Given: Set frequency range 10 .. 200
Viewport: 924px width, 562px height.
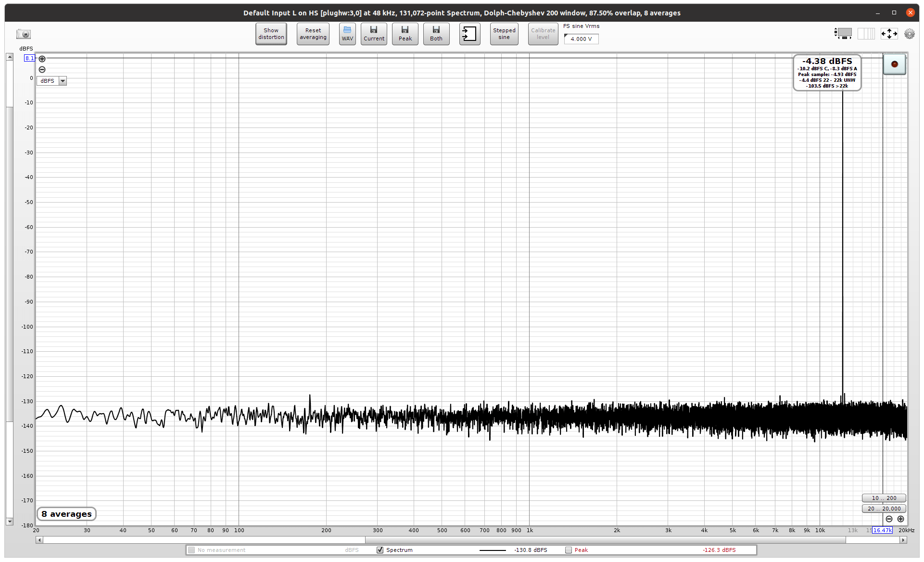Looking at the screenshot, I should pos(884,498).
